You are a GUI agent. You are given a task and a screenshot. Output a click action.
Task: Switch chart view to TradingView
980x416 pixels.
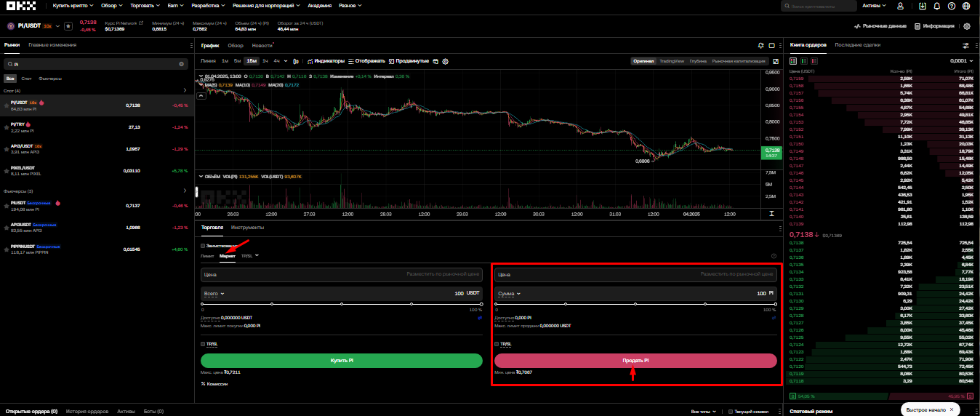[x=672, y=61]
